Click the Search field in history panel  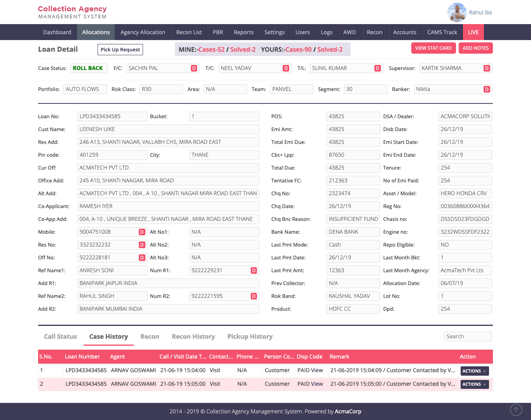pos(468,336)
